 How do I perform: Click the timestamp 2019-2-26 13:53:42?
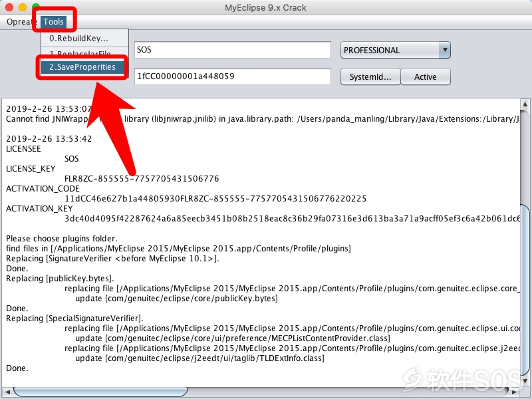point(49,138)
